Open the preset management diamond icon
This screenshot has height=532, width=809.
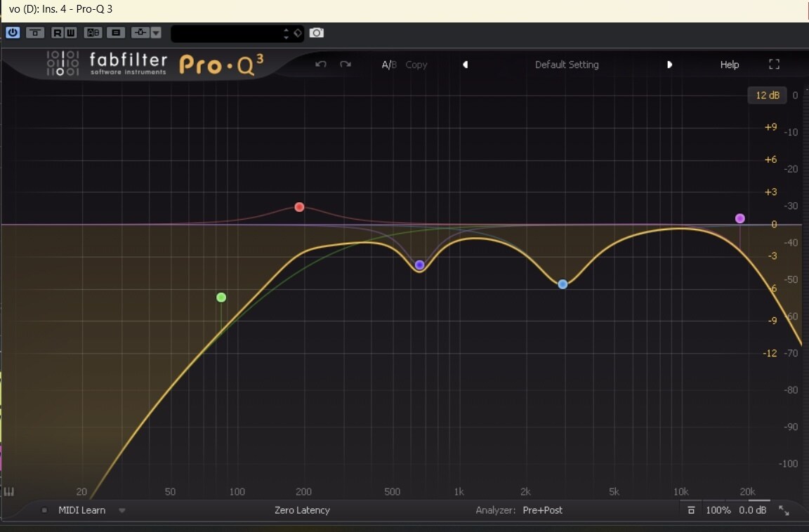tap(298, 33)
